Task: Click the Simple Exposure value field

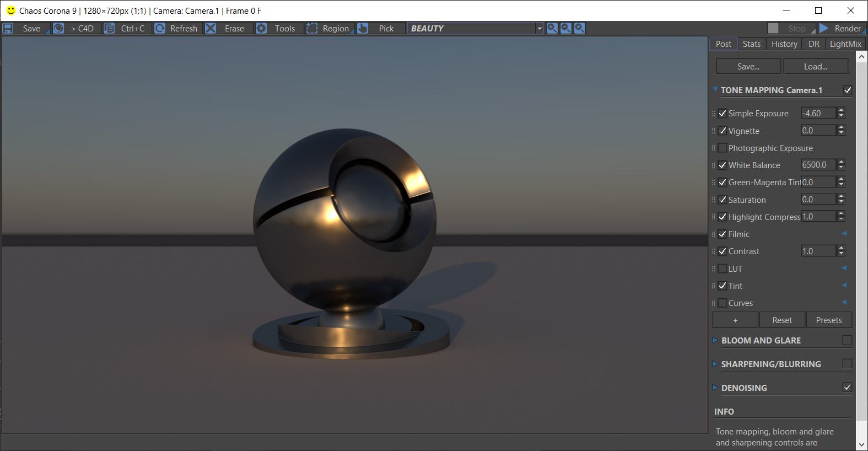Action: (818, 113)
